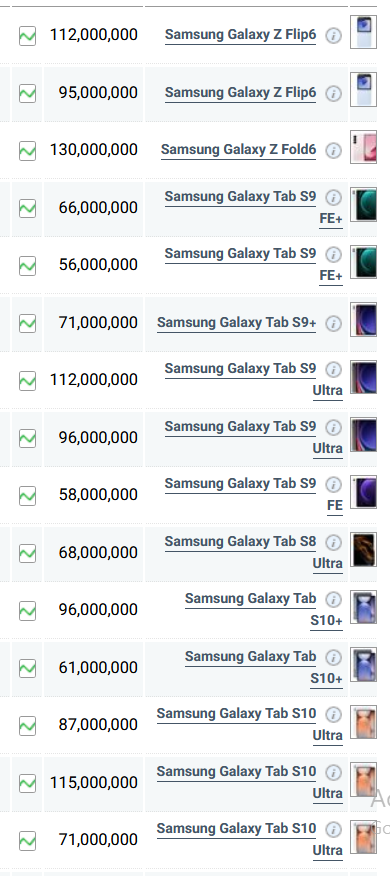The image size is (390, 876).
Task: Open chart icon for 112,000,000 Tab S9 Ultra
Action: point(27,380)
